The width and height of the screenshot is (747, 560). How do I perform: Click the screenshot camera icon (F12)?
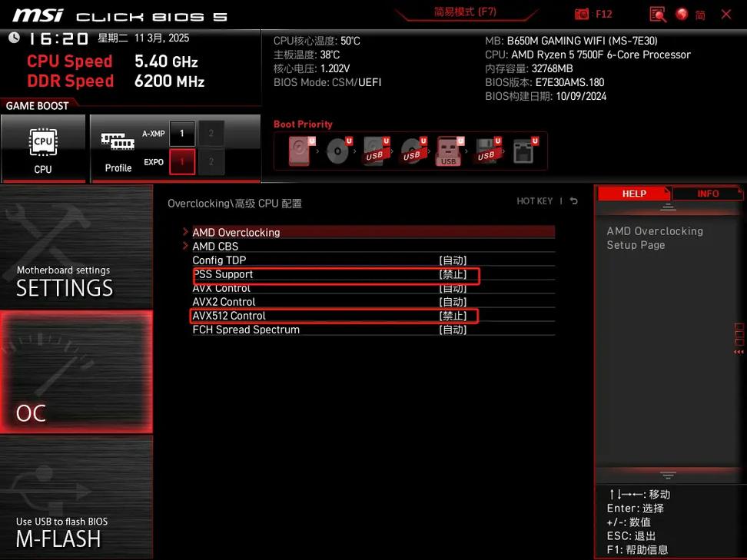point(583,14)
